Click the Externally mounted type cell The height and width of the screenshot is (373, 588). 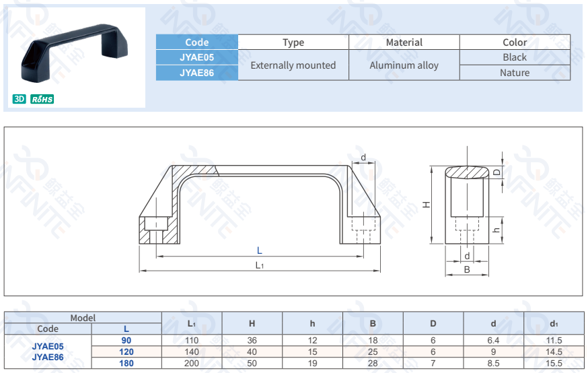click(293, 65)
